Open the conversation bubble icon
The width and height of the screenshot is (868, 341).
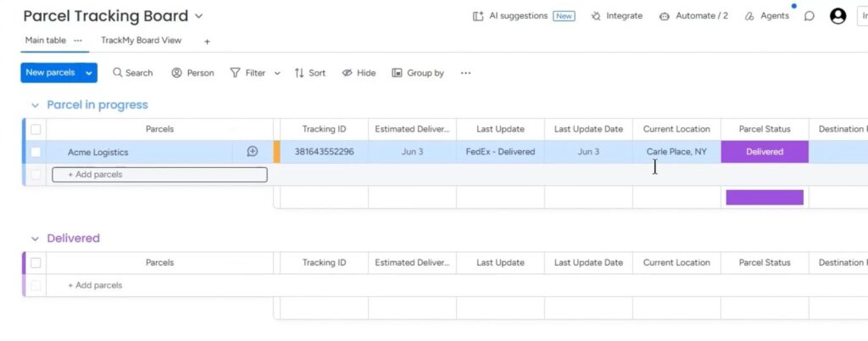(x=809, y=16)
